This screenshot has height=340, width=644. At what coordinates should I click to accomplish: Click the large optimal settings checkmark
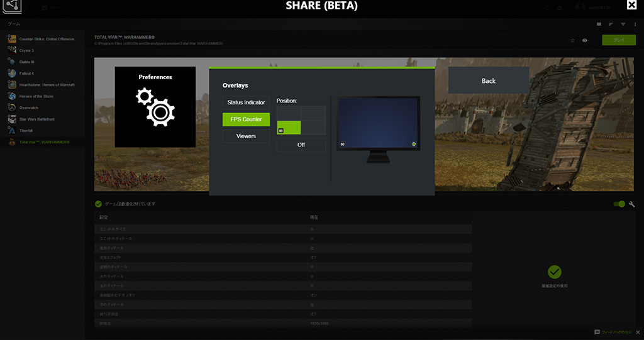(x=555, y=272)
